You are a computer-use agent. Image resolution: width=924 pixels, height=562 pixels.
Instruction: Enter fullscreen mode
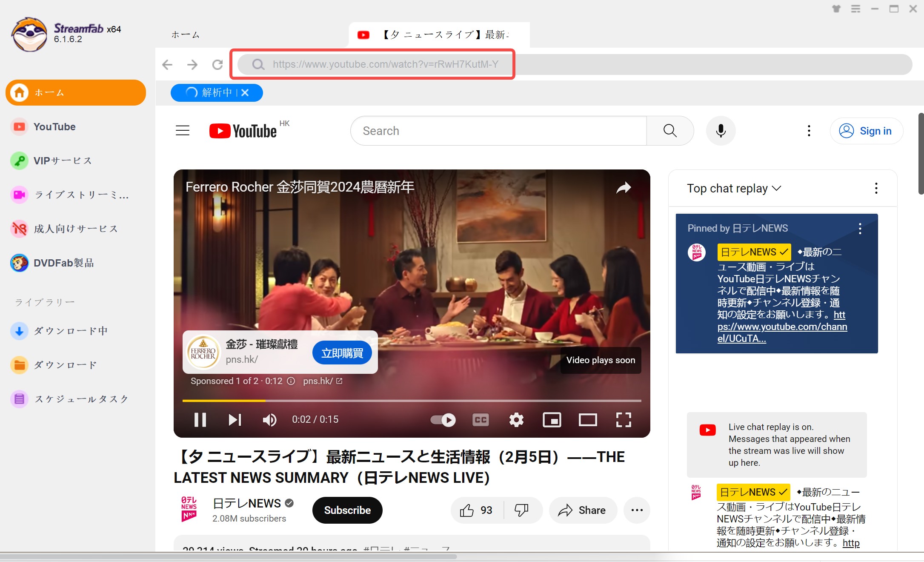pyautogui.click(x=624, y=420)
